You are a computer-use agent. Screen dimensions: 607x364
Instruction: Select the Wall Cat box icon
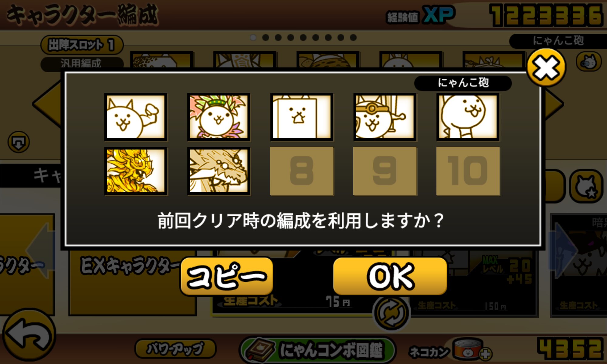(302, 117)
